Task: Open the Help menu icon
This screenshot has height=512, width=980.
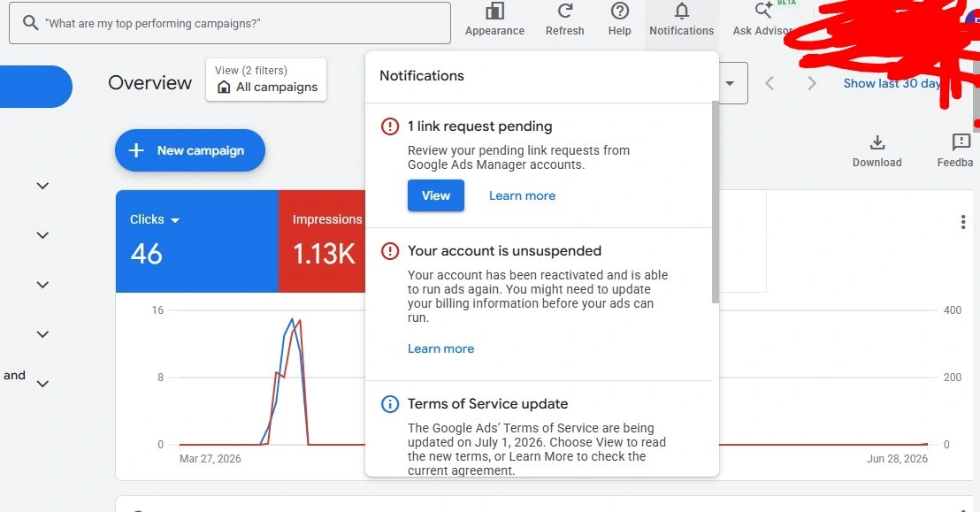Action: click(619, 11)
